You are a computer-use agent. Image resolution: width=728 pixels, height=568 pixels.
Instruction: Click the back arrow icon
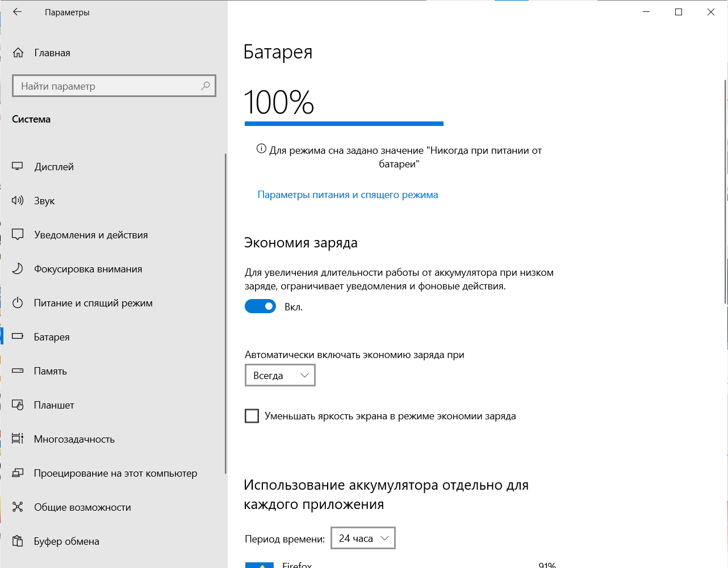[18, 12]
